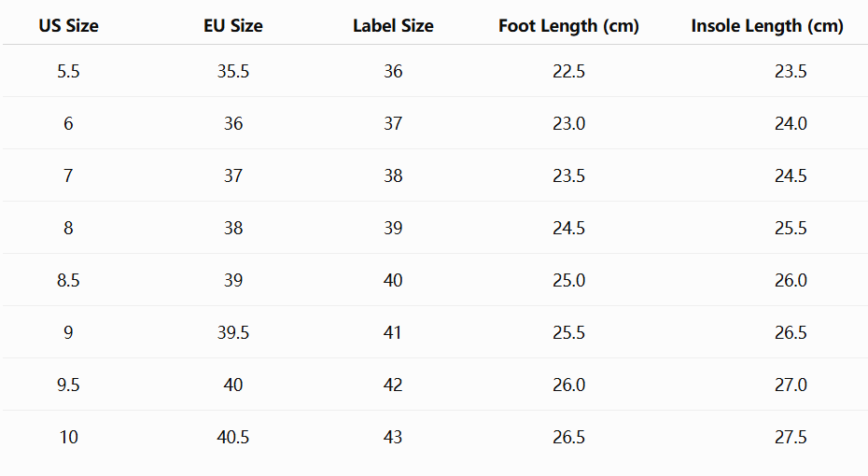The image size is (868, 476).
Task: Click insole length 25.5 value
Action: [791, 228]
